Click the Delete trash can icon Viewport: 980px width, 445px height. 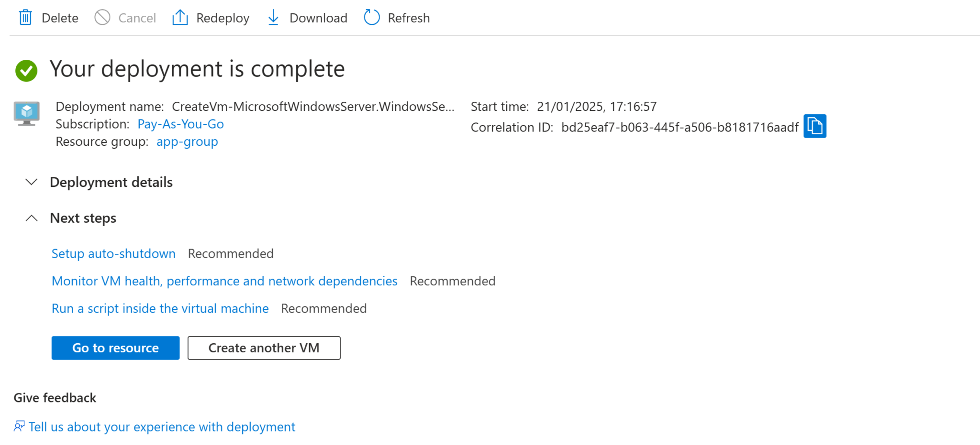(x=25, y=18)
